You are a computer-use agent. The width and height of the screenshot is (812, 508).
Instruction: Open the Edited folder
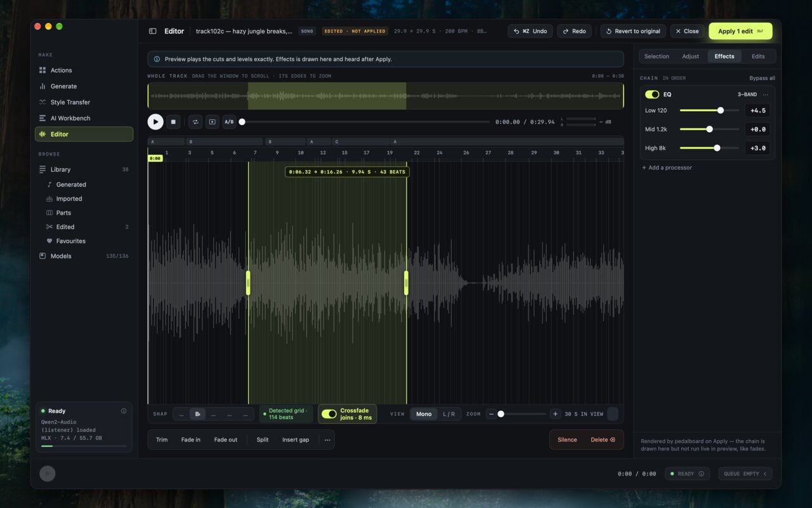point(88,227)
